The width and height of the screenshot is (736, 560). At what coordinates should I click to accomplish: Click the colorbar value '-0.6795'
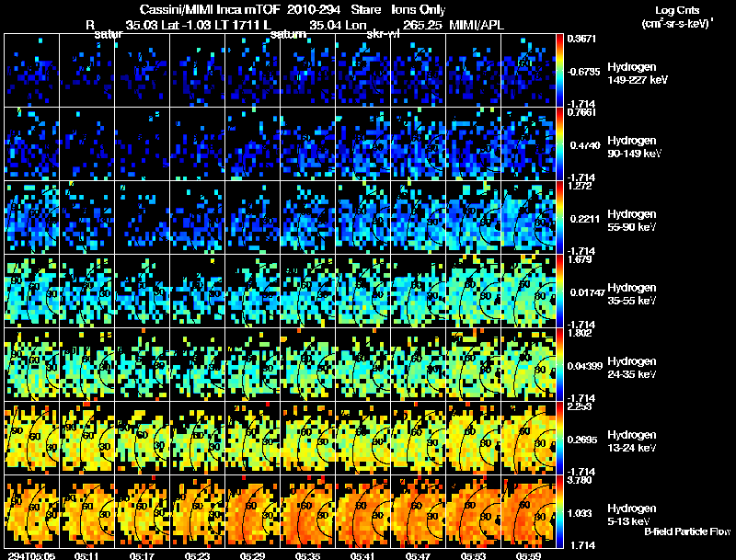click(x=583, y=72)
